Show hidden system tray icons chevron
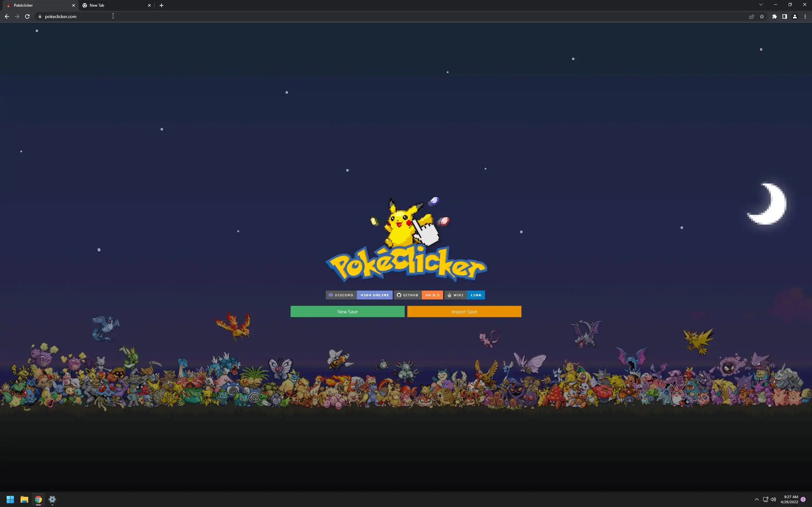This screenshot has height=507, width=812. coord(756,499)
